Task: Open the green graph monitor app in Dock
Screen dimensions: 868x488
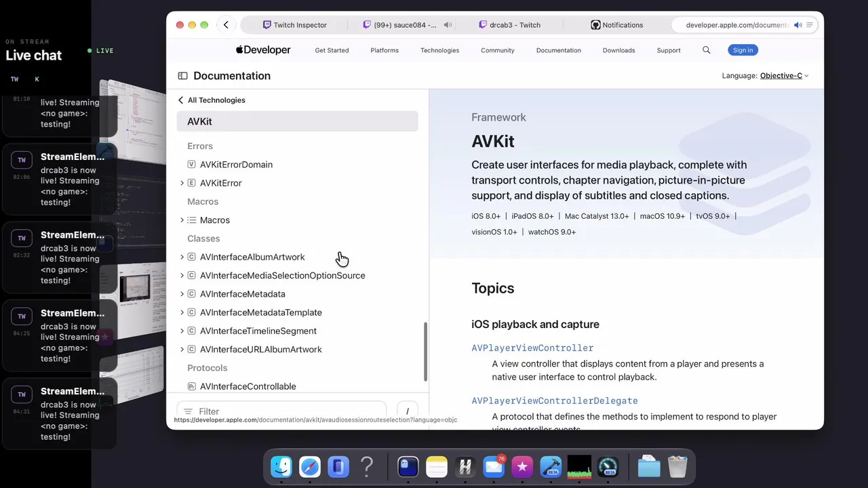Action: pyautogui.click(x=579, y=466)
